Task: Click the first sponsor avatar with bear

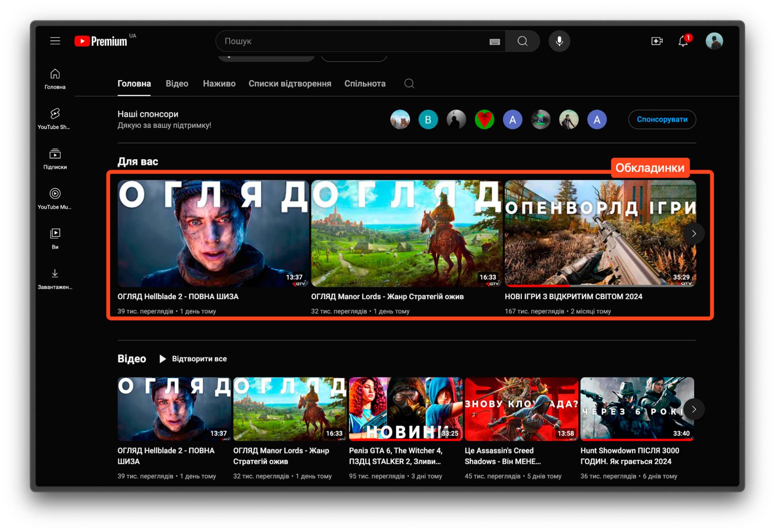Action: click(x=400, y=119)
